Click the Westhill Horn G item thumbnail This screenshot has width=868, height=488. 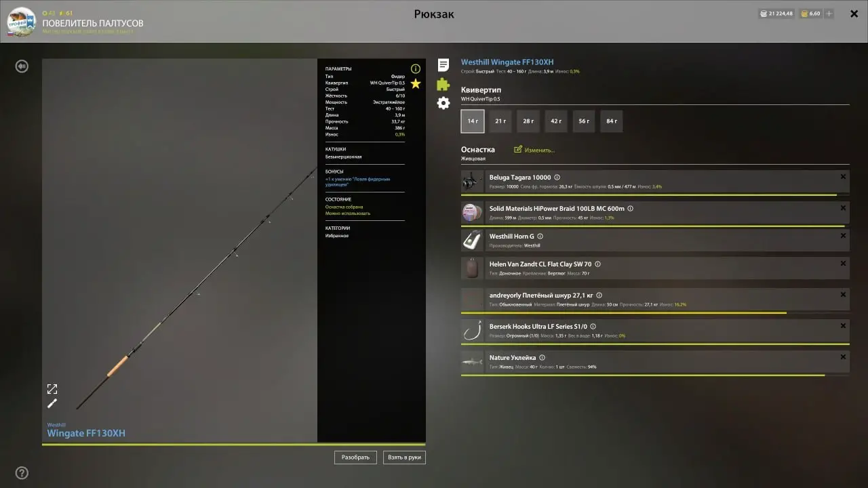tap(472, 240)
